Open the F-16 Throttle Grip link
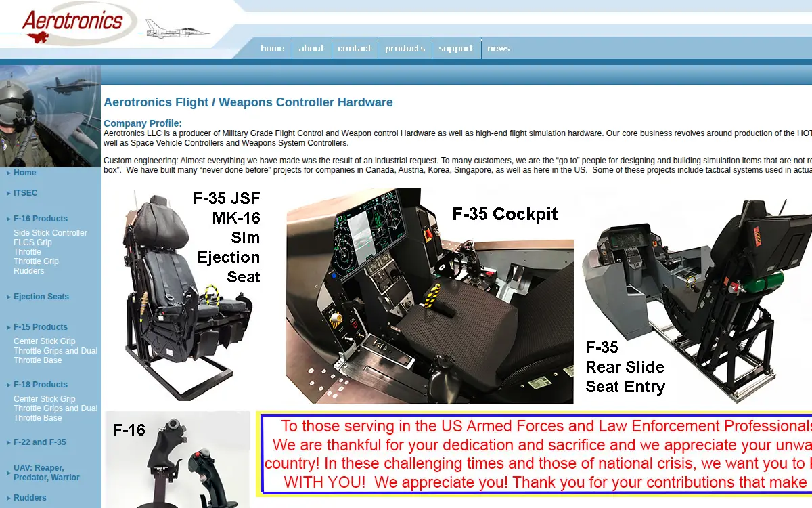The width and height of the screenshot is (812, 508). (37, 261)
